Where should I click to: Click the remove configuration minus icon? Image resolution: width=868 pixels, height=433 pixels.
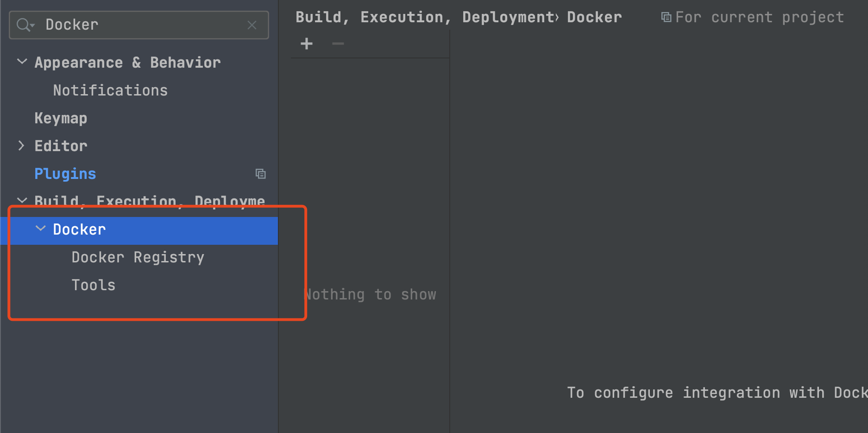coord(338,44)
